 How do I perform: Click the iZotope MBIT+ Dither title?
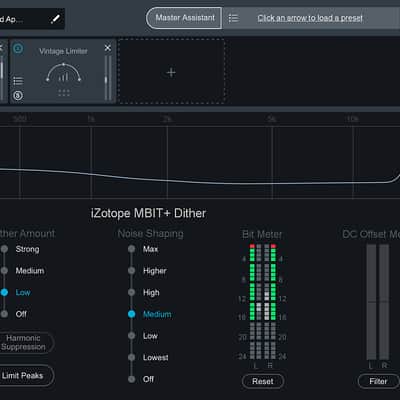148,213
